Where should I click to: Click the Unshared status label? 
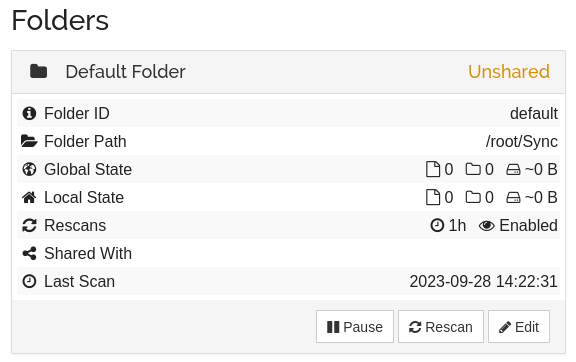509,71
